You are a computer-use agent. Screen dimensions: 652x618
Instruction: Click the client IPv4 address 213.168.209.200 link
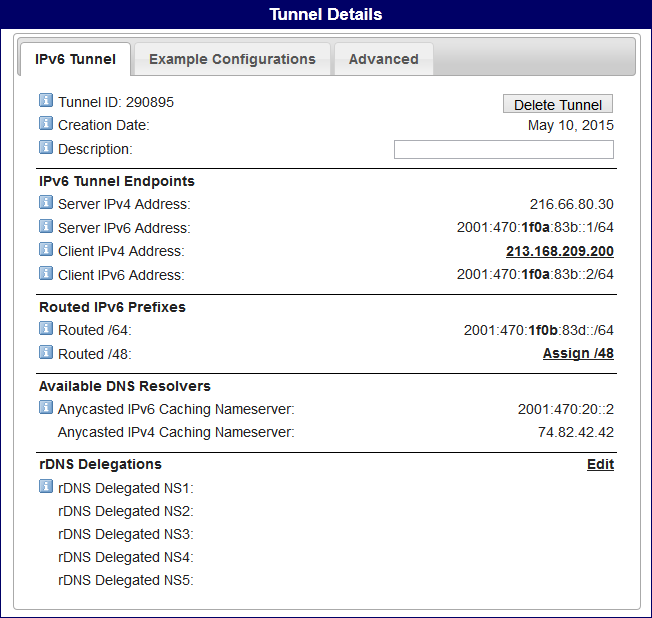click(x=559, y=251)
